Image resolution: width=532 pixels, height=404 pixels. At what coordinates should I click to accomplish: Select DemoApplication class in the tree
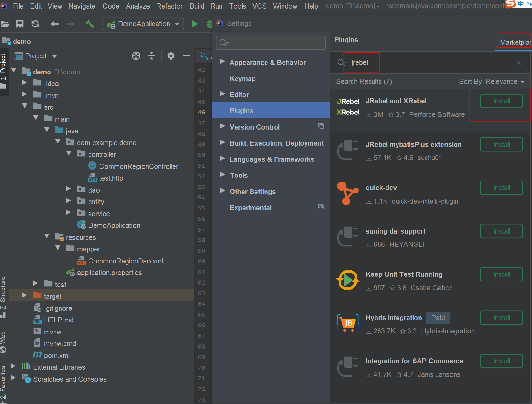[114, 226]
